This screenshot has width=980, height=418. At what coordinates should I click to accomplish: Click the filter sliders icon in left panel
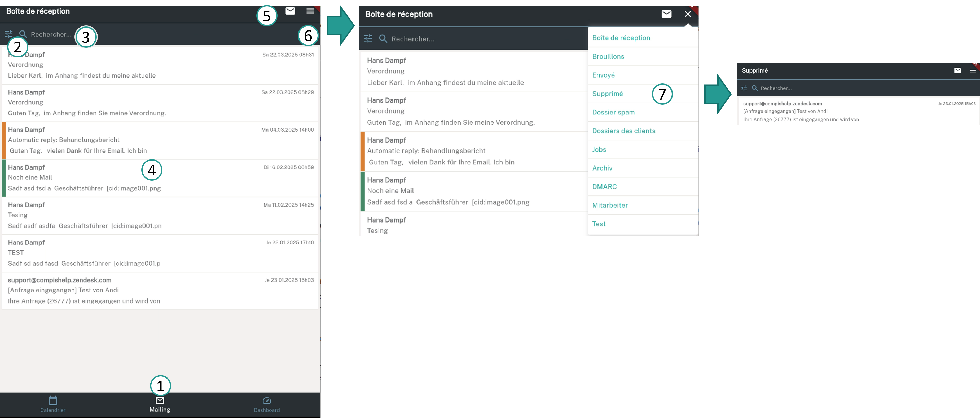coord(9,34)
